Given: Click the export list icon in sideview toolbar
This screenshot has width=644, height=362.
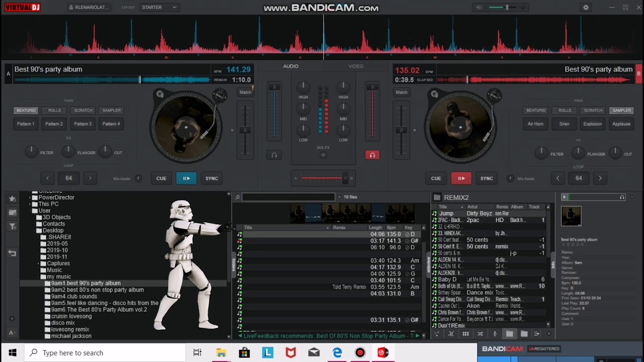Looking at the screenshot, I should [x=537, y=334].
